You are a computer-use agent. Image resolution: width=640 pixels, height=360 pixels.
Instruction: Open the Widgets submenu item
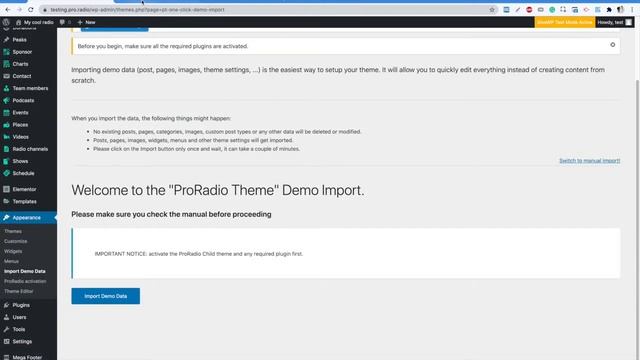[x=13, y=251]
